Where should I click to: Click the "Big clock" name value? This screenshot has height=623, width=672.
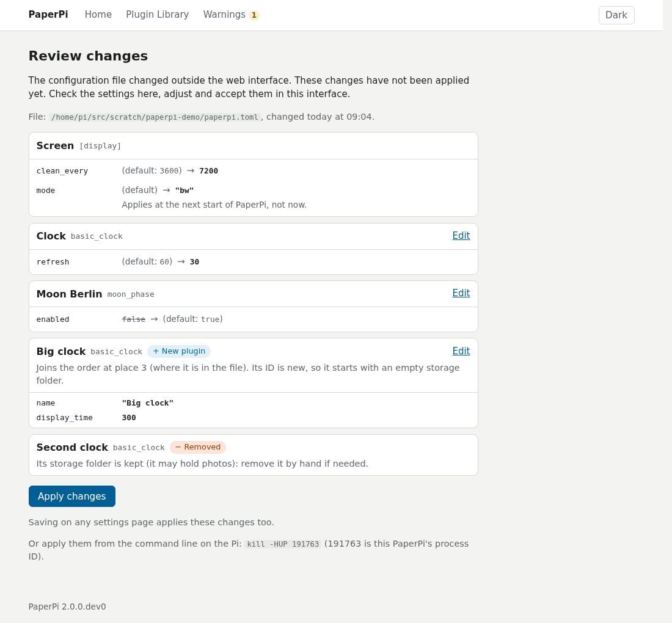tap(147, 403)
